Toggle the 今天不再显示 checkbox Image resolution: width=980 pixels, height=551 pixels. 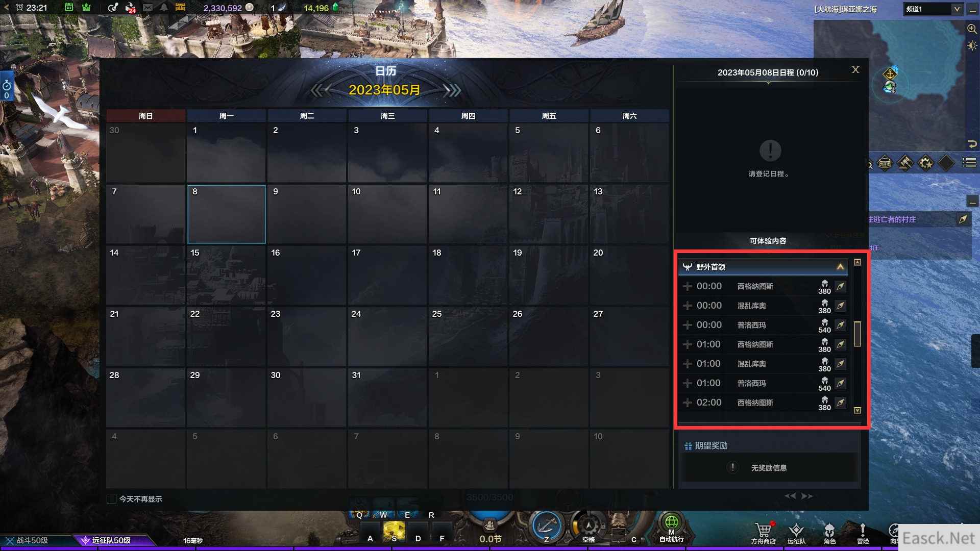coord(111,498)
